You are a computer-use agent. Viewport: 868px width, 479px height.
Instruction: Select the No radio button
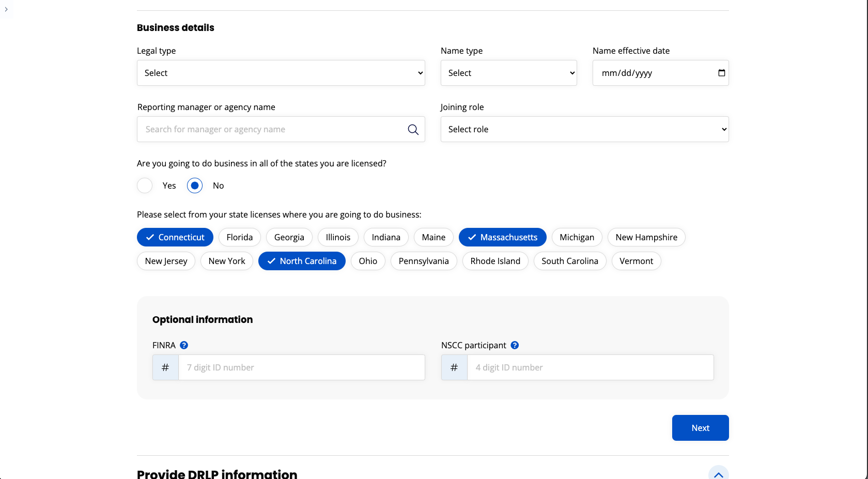click(195, 186)
